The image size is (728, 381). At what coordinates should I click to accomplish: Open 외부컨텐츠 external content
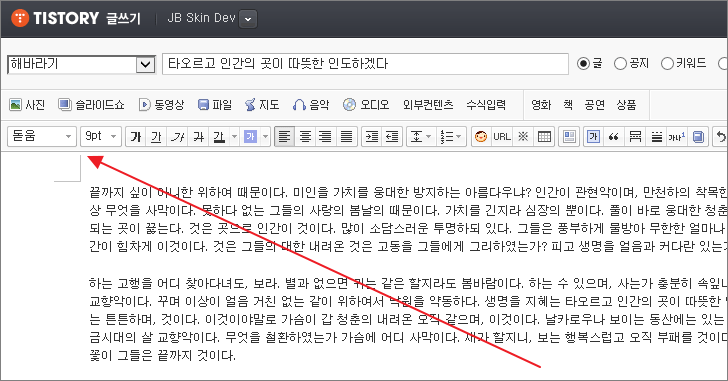point(428,105)
